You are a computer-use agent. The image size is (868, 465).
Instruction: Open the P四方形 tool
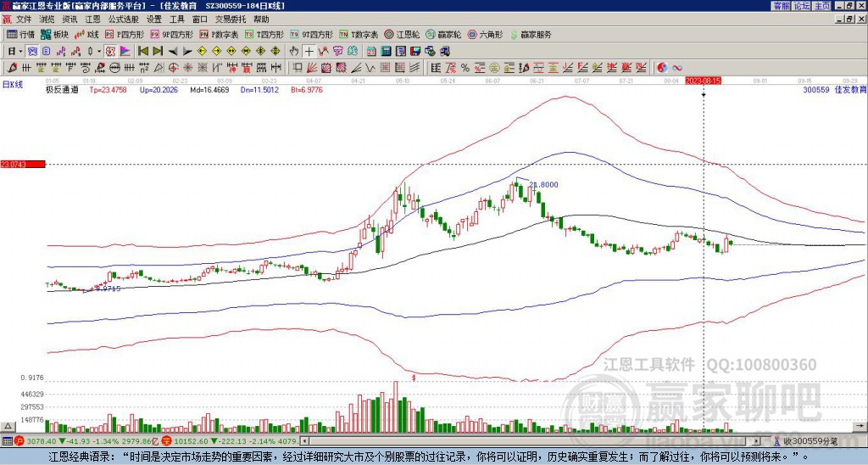(125, 34)
